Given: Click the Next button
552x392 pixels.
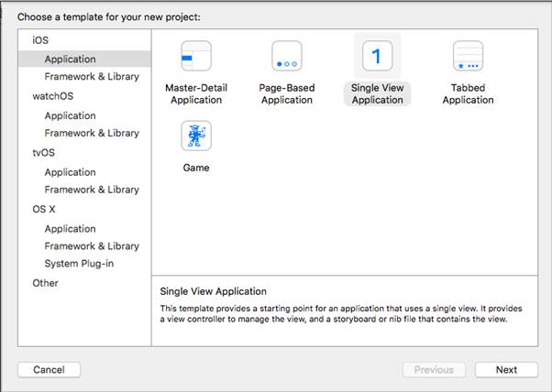Looking at the screenshot, I should tap(506, 370).
